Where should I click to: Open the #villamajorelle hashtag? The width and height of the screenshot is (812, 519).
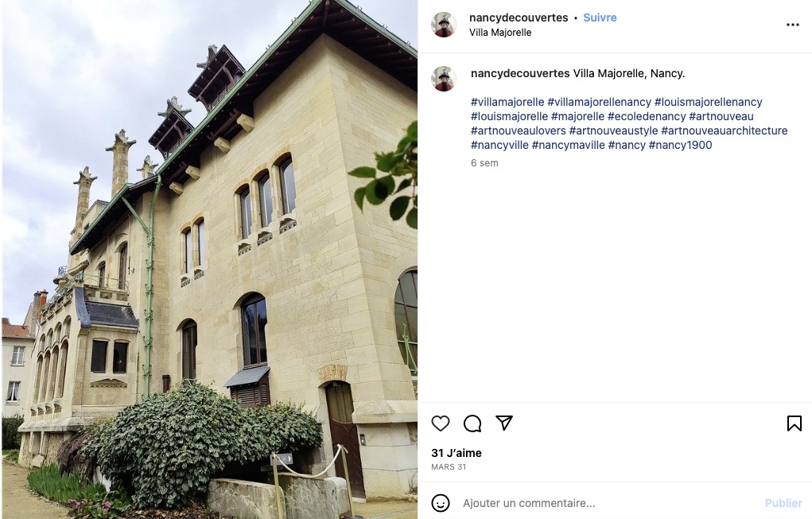[507, 102]
